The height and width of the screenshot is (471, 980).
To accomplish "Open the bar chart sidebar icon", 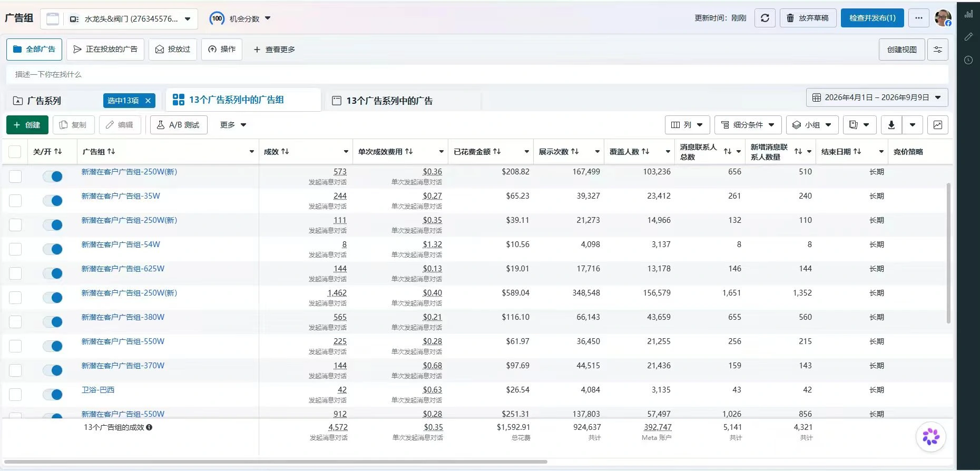I will click(x=968, y=14).
